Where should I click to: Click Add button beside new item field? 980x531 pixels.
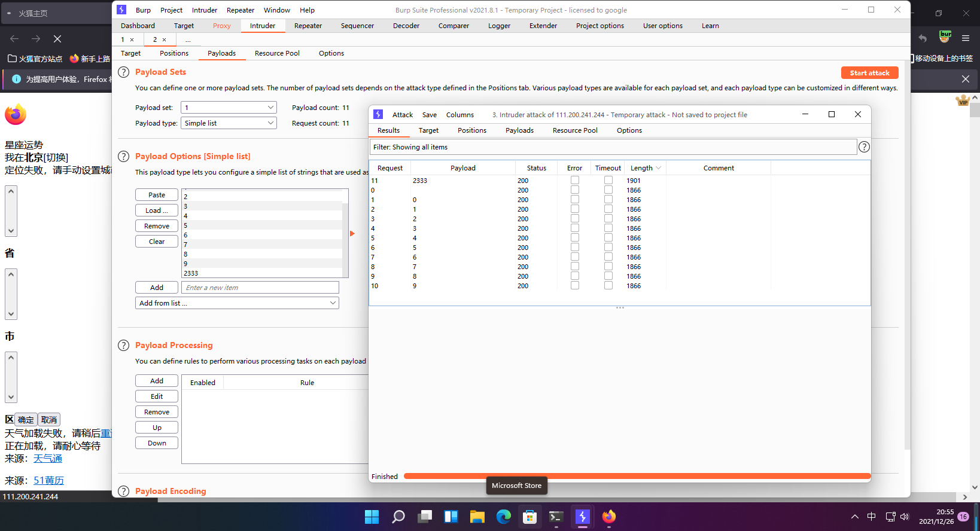157,288
